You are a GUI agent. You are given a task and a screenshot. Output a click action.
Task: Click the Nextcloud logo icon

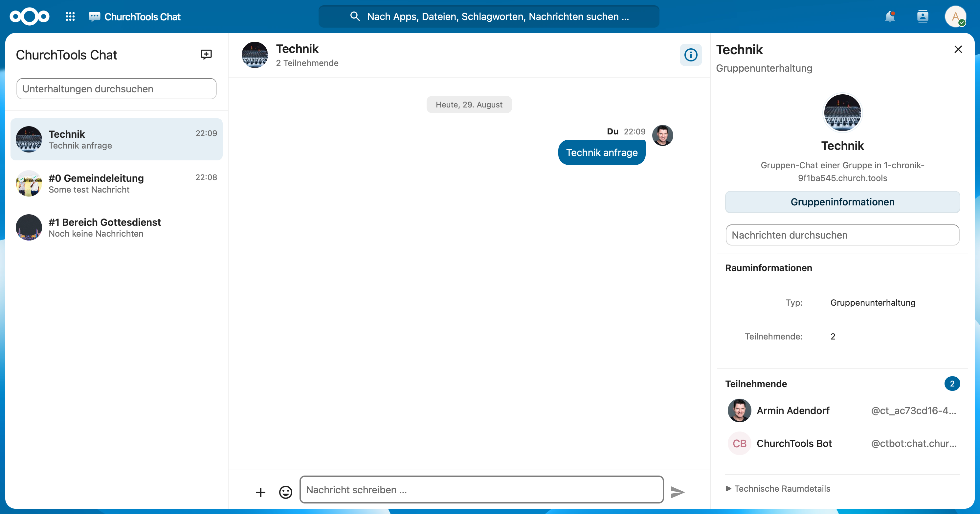click(29, 16)
